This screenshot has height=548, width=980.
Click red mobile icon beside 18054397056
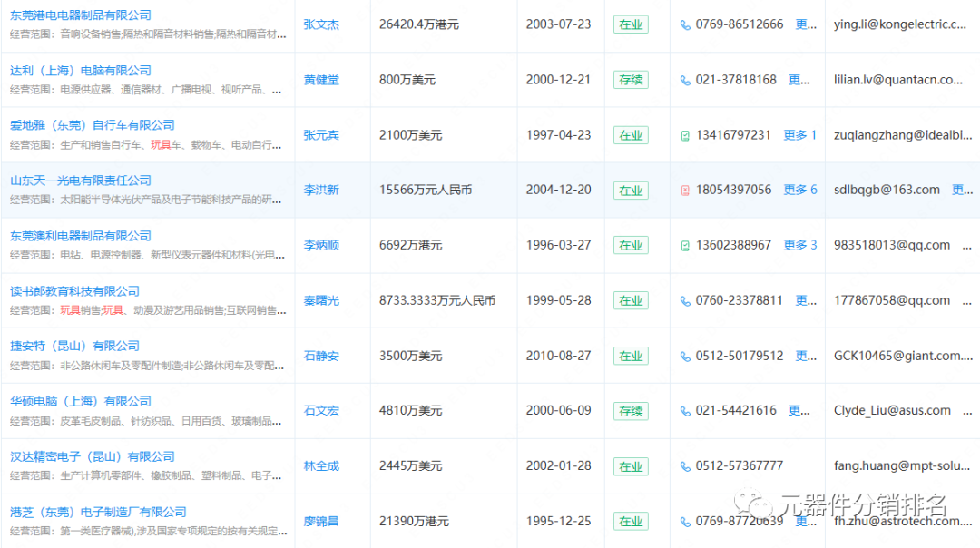pyautogui.click(x=685, y=191)
